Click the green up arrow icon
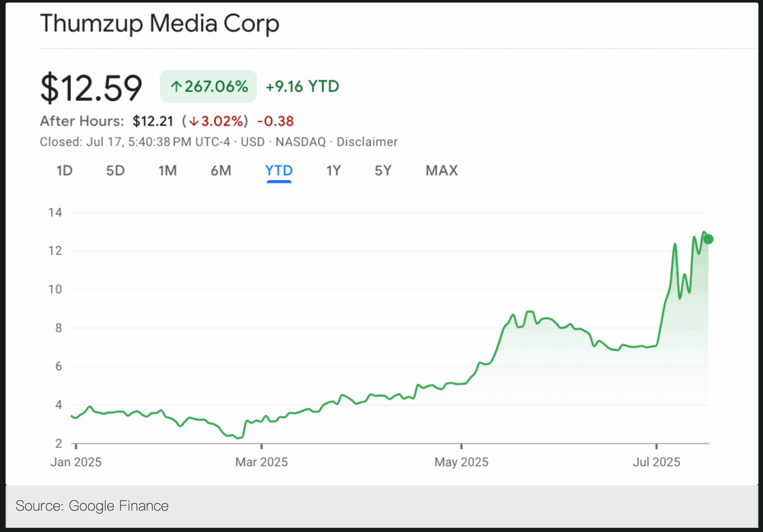763x532 pixels. pos(176,87)
